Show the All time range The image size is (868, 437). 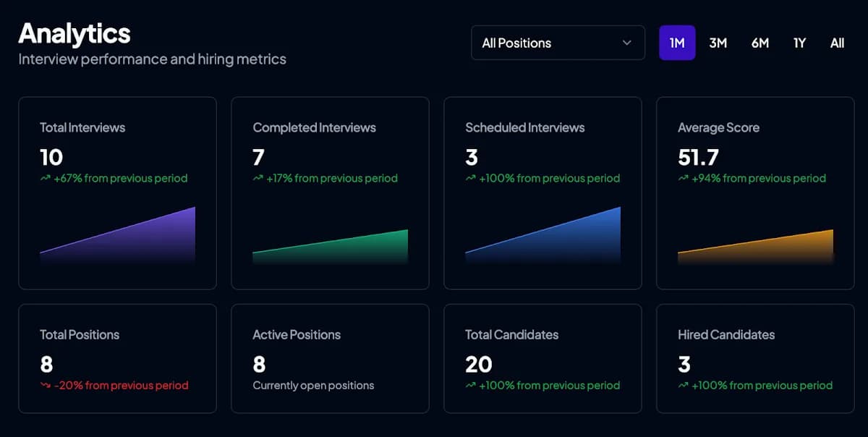pyautogui.click(x=837, y=43)
